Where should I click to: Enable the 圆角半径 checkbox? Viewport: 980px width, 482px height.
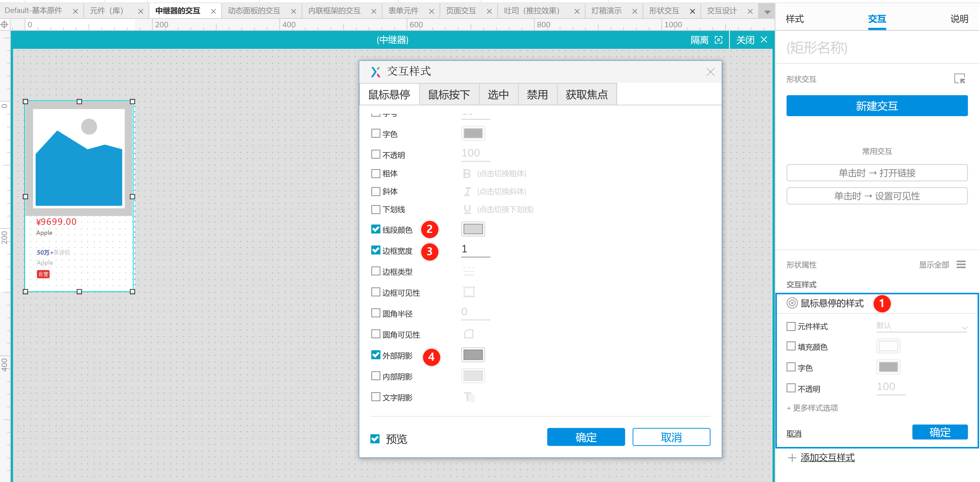click(x=375, y=313)
